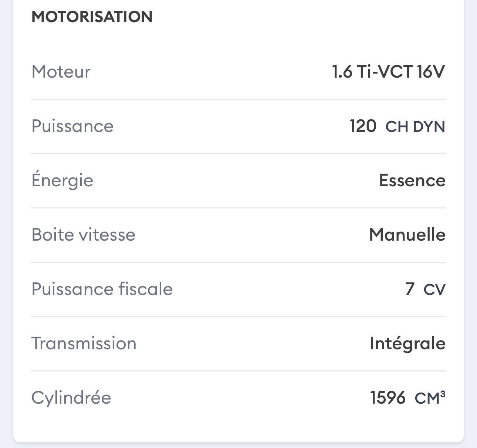477x448 pixels.
Task: Click the MOTORISATION section heading
Action: (92, 17)
